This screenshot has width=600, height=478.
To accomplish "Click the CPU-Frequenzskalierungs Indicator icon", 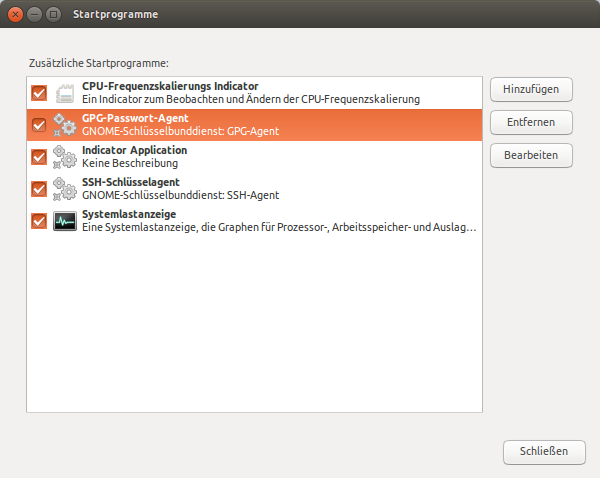I will pyautogui.click(x=65, y=93).
